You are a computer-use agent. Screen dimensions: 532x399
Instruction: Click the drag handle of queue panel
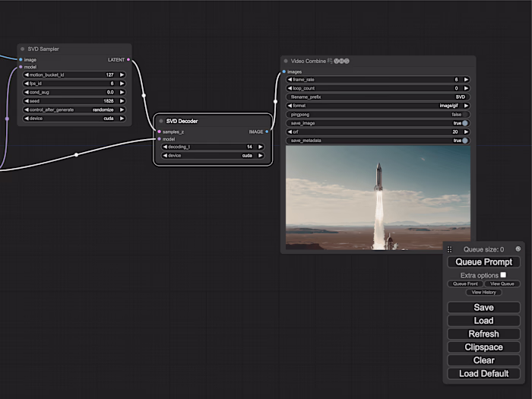coord(450,249)
